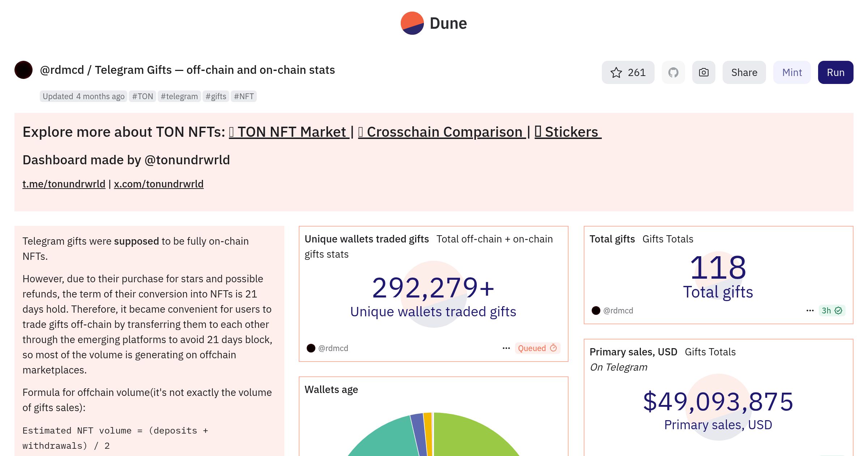Click the blue slice of Wallets age pie
The image size is (868, 456).
[x=419, y=432]
